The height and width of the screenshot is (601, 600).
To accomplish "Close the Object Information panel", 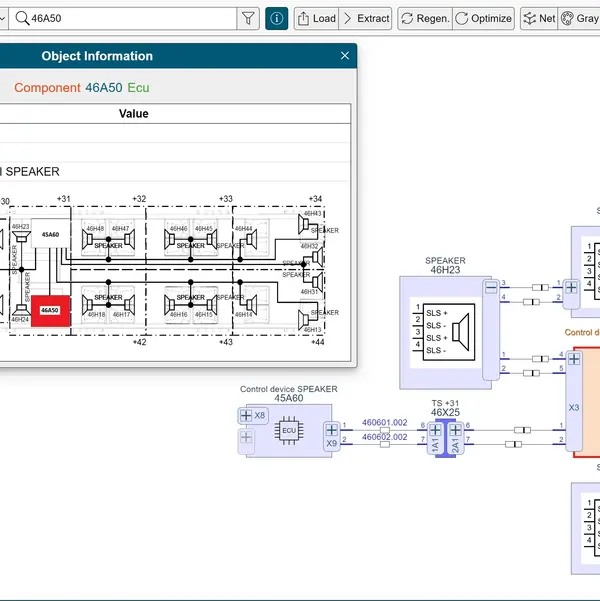I will (345, 56).
